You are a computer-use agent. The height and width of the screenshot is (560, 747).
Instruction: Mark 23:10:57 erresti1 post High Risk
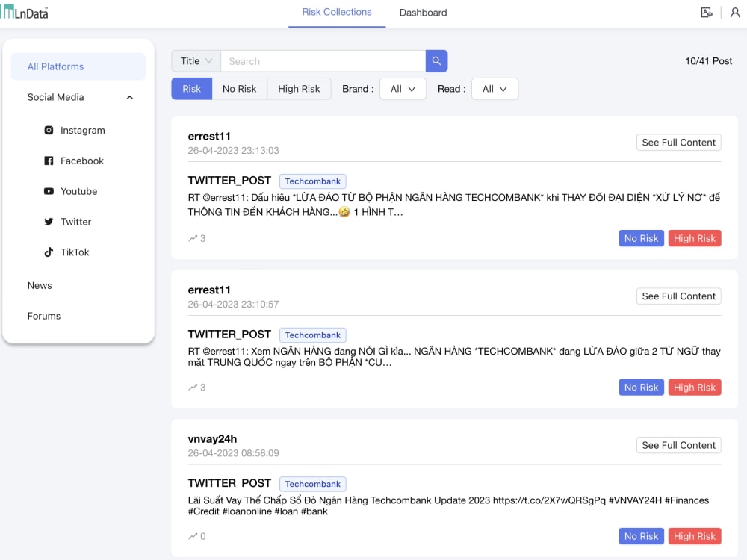point(694,387)
